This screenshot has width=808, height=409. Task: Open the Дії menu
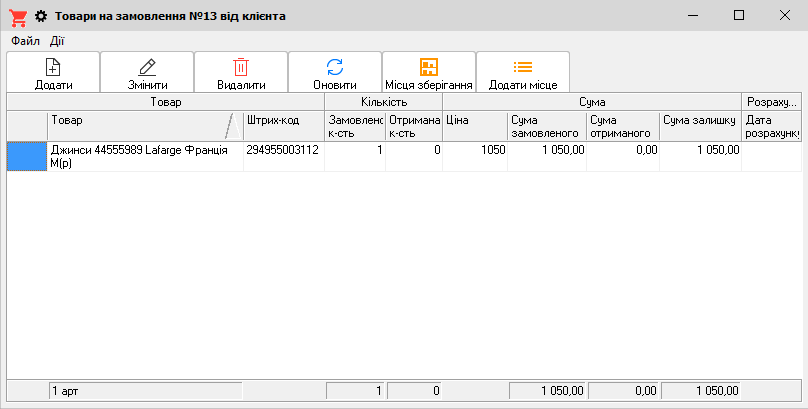coord(57,41)
